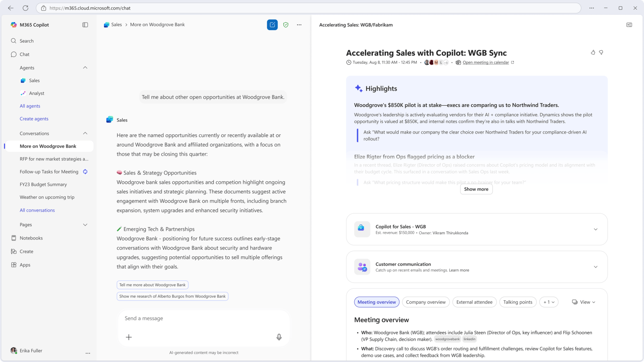This screenshot has width=644, height=362.
Task: Toggle the right meeting panel closed
Action: point(630,25)
